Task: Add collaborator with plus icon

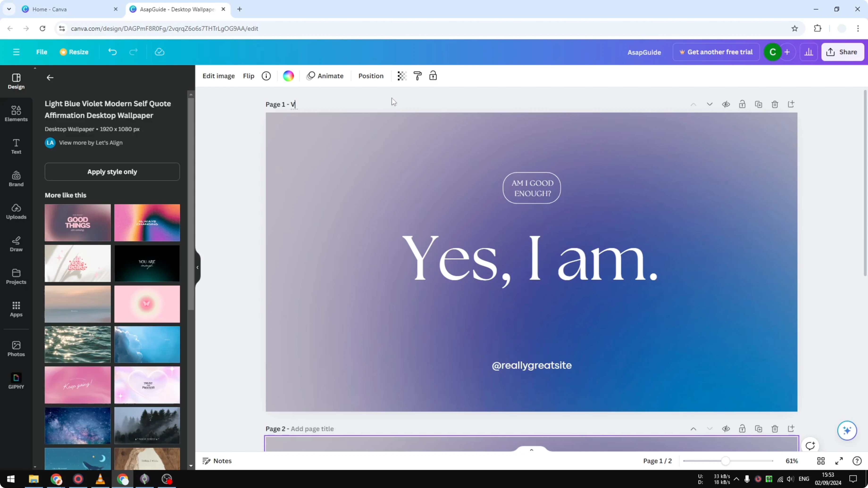Action: coord(787,52)
